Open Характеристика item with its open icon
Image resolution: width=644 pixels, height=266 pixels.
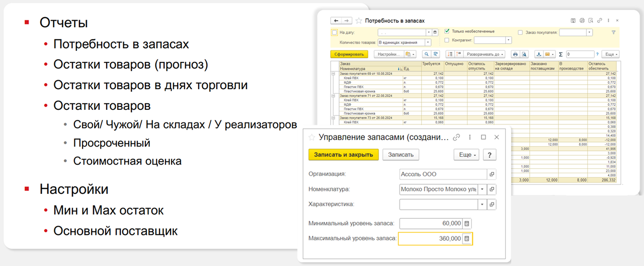coord(492,205)
